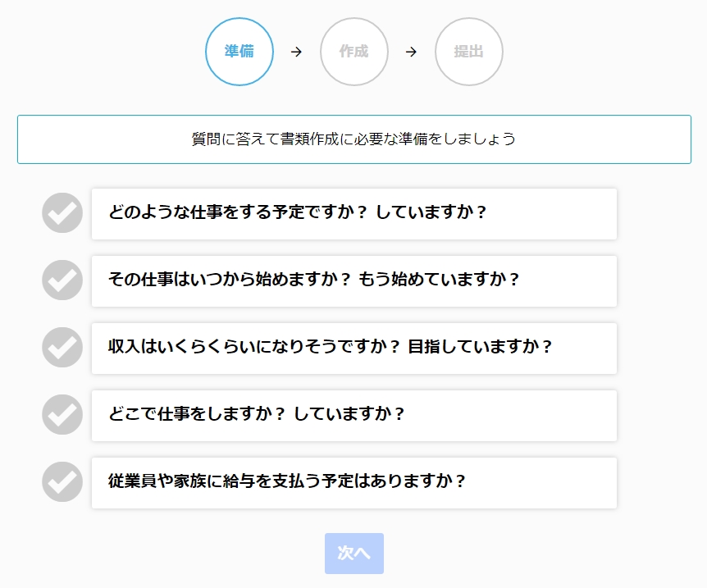Expand the その仕事はいつから始めますか question
This screenshot has width=707, height=588.
coord(354,281)
